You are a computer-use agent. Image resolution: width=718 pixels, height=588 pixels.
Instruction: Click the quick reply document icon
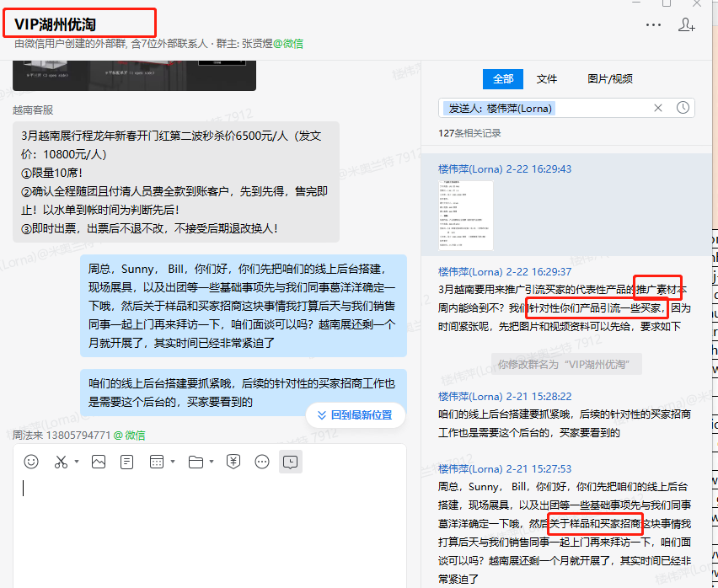[126, 462]
